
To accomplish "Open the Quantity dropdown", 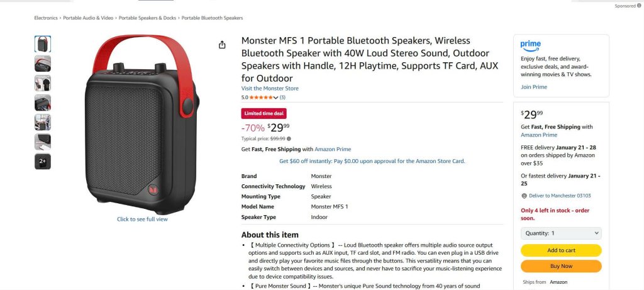I will point(561,233).
